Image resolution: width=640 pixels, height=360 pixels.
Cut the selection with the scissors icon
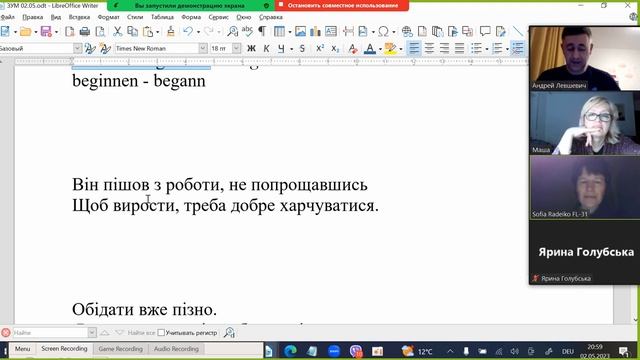click(118, 31)
